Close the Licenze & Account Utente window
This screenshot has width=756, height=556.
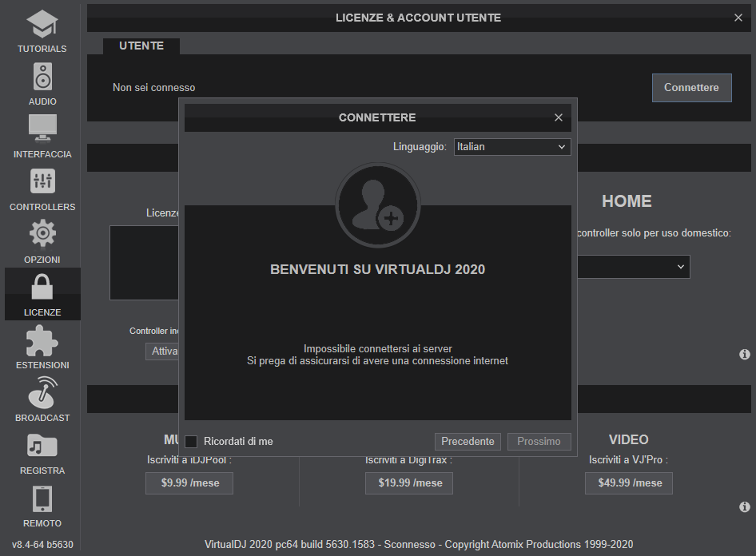pos(738,18)
